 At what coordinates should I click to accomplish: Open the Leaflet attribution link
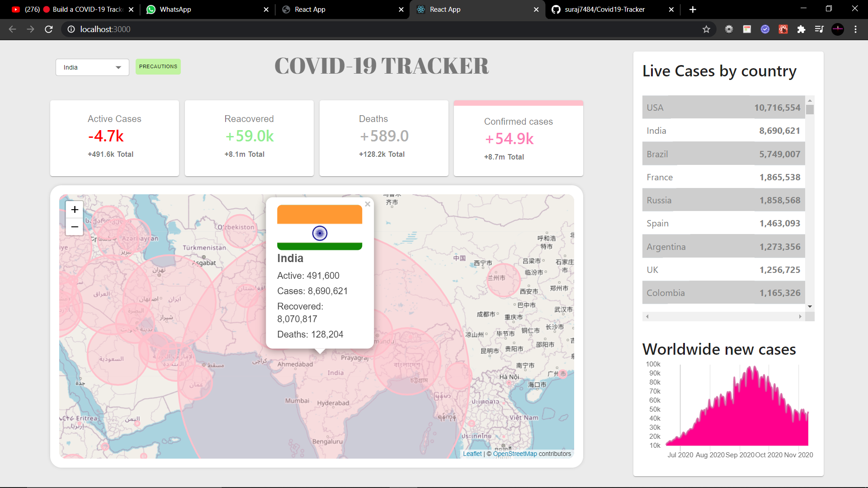click(472, 454)
